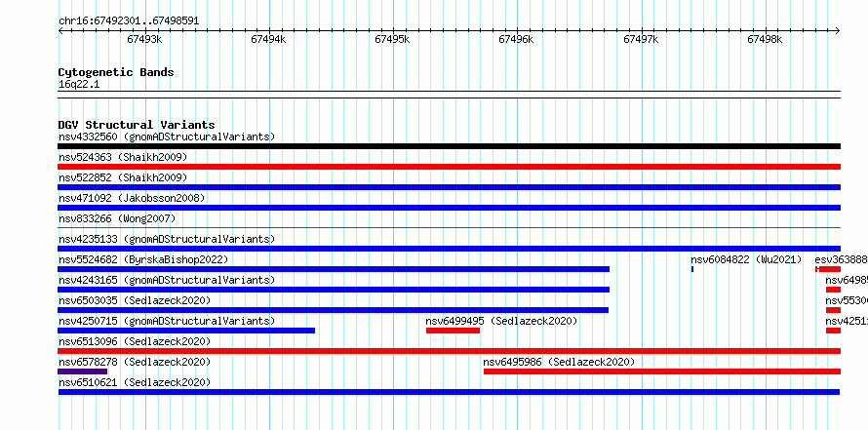Select nsv833266 (Wong2007) variant label
Viewport: 868px width, 430px height.
pyautogui.click(x=117, y=218)
